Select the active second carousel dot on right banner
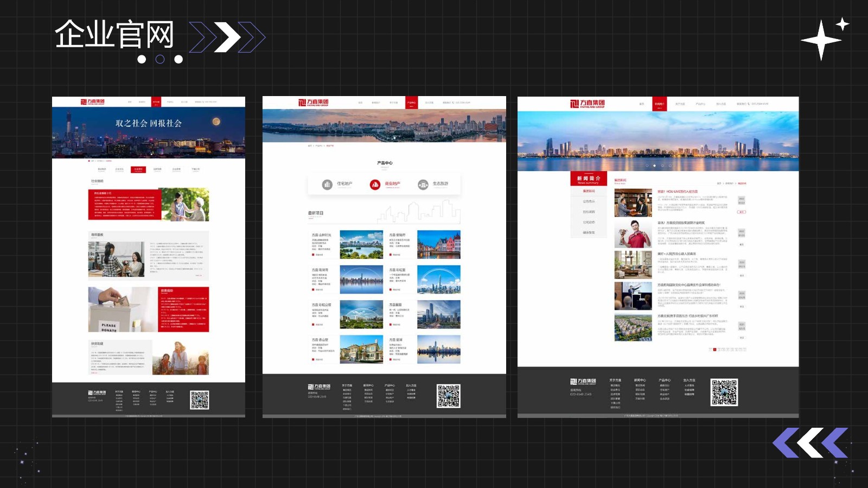The width and height of the screenshot is (868, 488). click(x=654, y=166)
